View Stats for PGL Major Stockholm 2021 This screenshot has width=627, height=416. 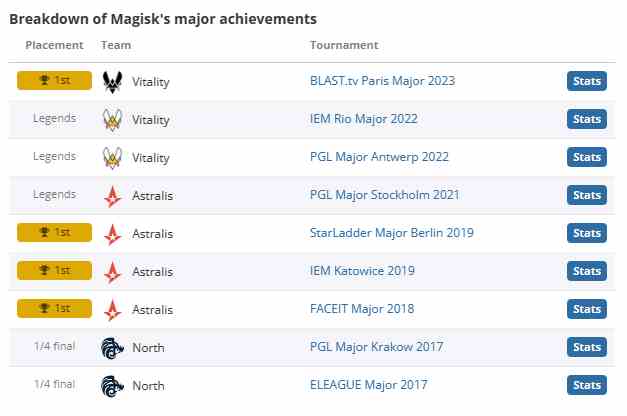[587, 195]
